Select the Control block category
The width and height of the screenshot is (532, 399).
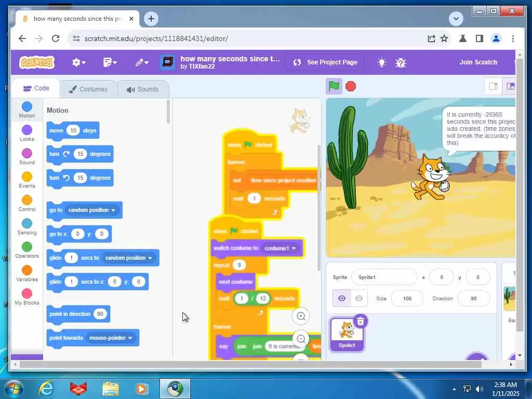click(x=27, y=204)
